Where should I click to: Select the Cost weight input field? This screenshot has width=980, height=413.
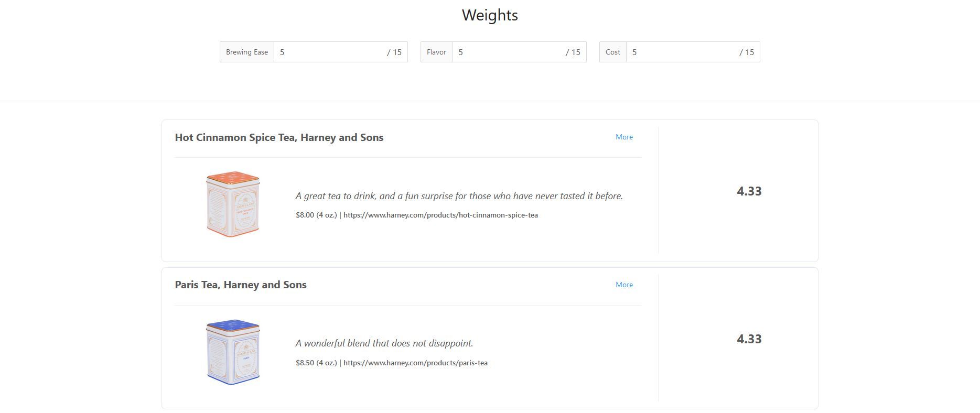pos(682,52)
